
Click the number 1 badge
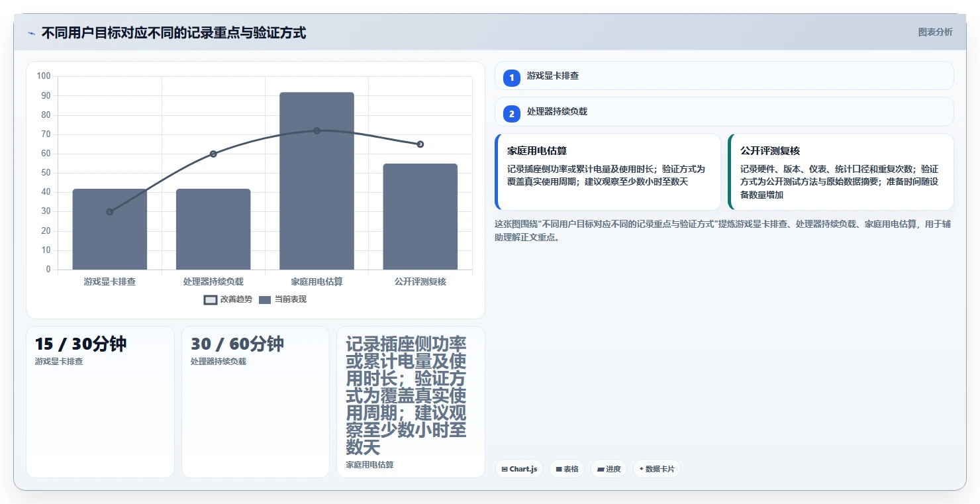(x=511, y=77)
